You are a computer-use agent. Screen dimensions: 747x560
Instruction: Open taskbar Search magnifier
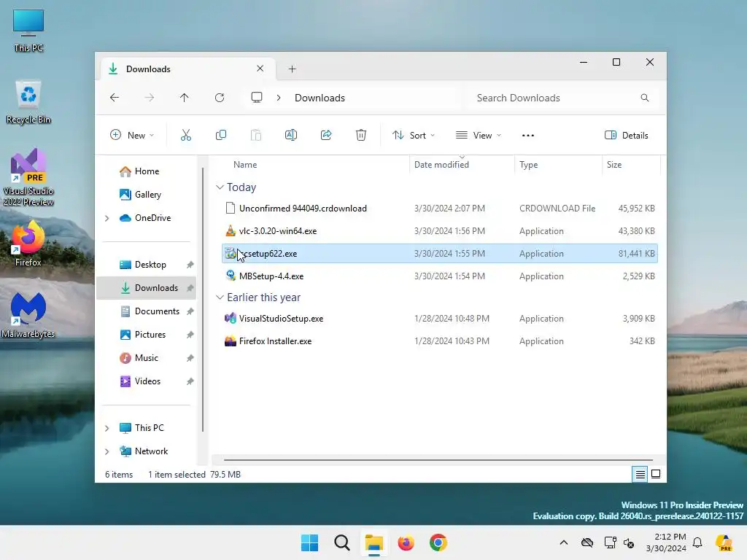tap(341, 542)
